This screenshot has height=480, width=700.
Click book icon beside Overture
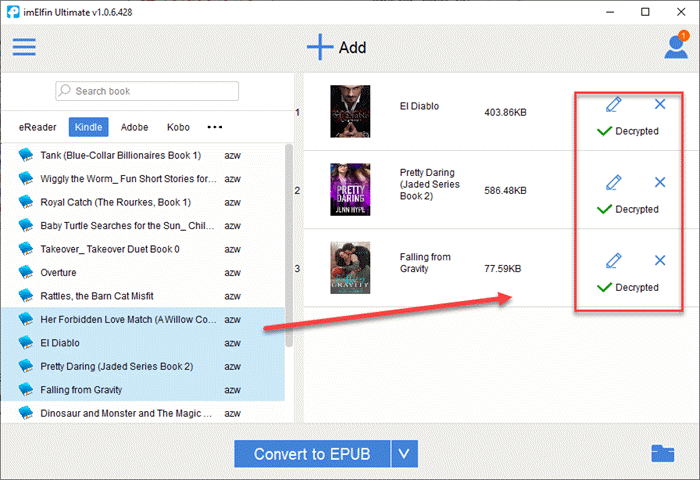tap(26, 272)
